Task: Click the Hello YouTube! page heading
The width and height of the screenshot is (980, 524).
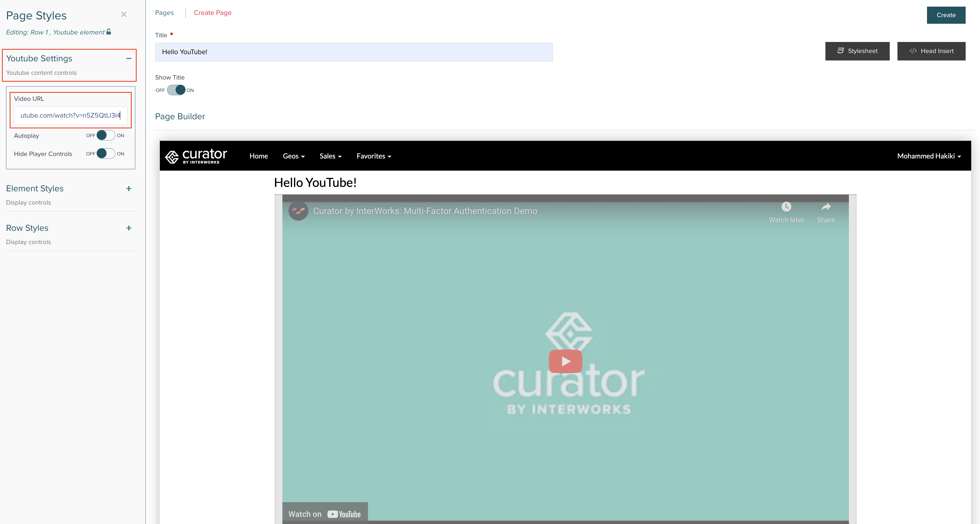Action: (x=315, y=183)
